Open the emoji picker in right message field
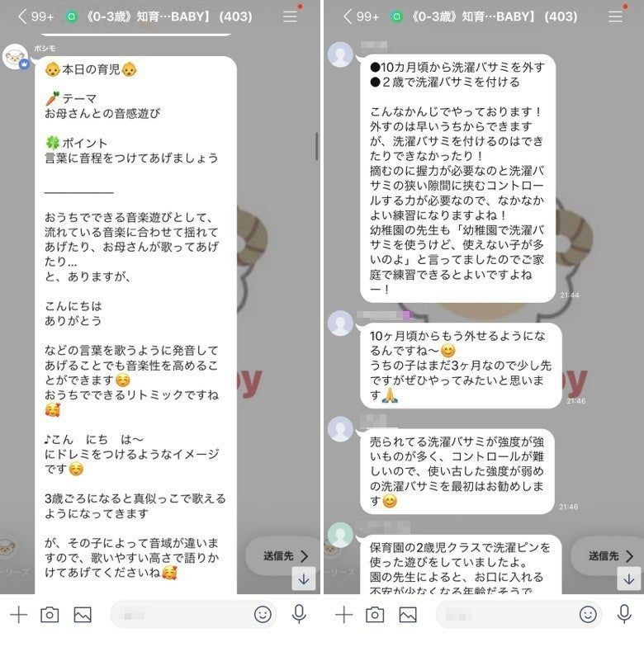 pos(588,615)
